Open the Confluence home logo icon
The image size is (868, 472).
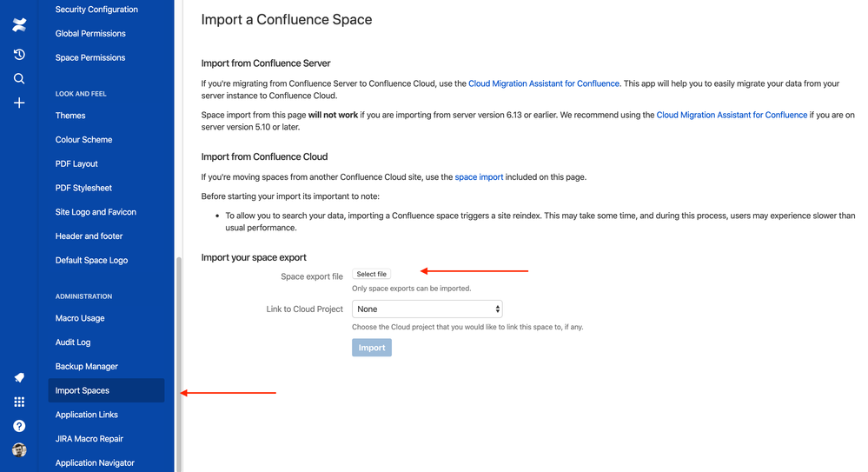click(x=19, y=25)
